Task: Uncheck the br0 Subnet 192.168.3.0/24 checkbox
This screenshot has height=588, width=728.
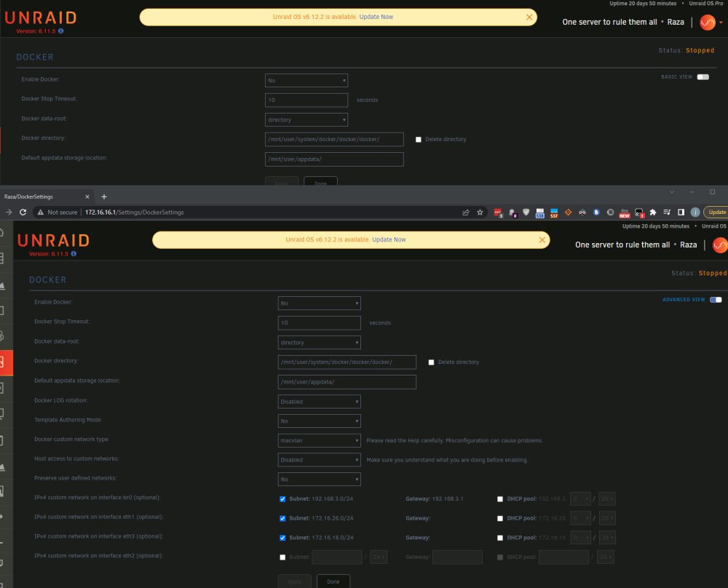Action: pos(282,499)
